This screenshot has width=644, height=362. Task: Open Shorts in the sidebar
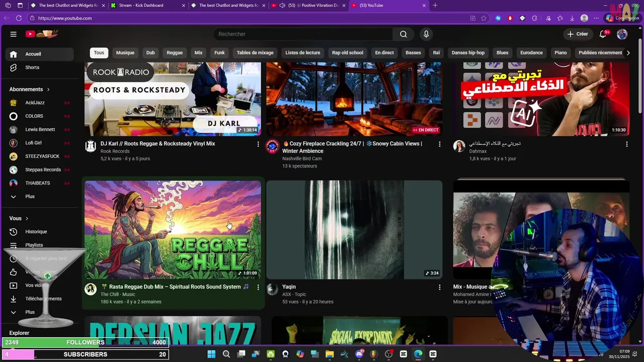click(40, 67)
